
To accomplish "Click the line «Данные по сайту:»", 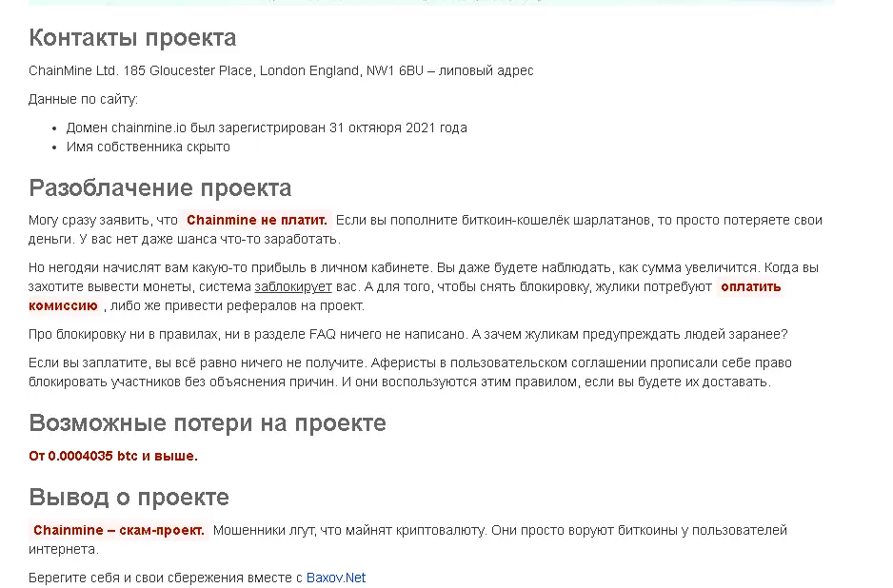I will 83,99.
